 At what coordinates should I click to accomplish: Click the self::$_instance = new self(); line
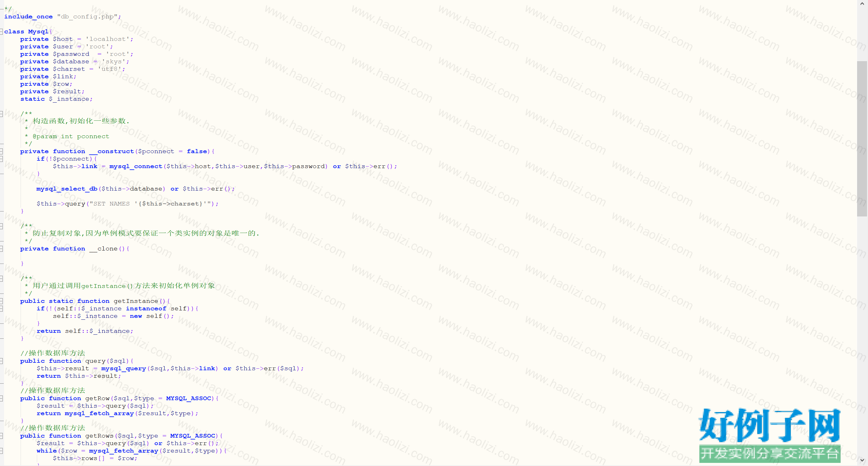point(113,316)
